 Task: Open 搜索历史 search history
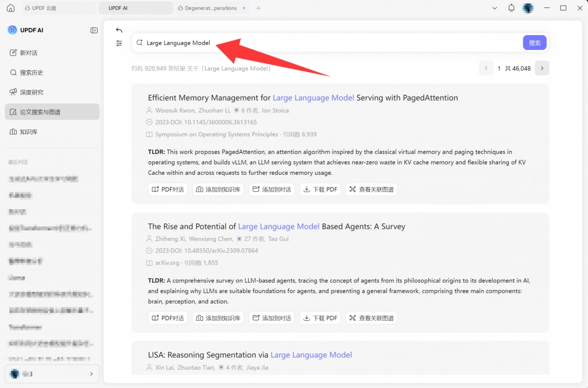[x=52, y=72]
